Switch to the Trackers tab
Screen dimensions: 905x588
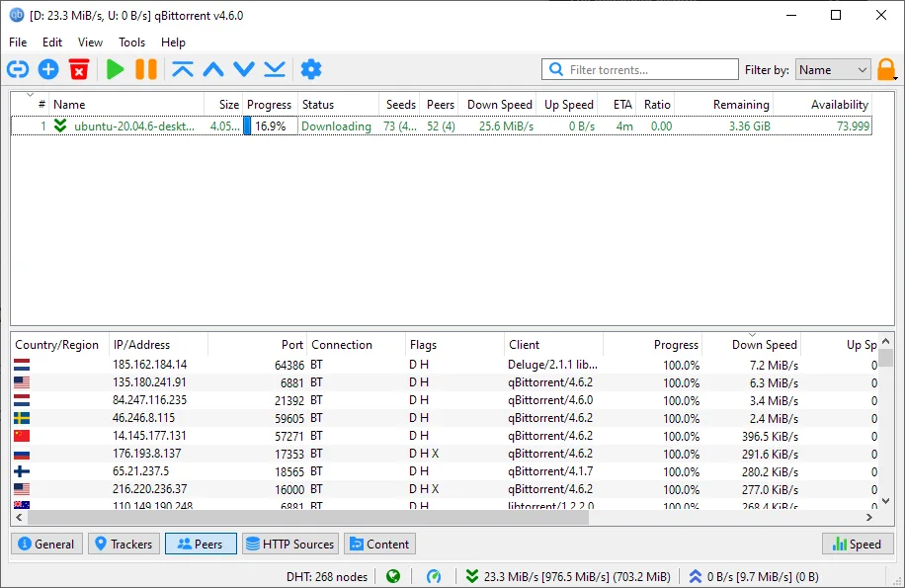(x=124, y=545)
